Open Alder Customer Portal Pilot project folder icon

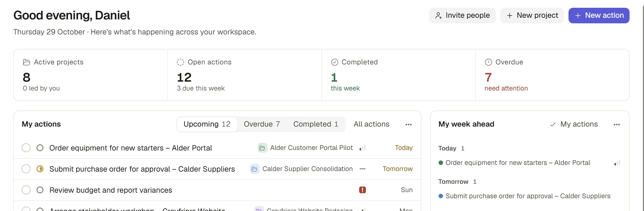point(262,148)
